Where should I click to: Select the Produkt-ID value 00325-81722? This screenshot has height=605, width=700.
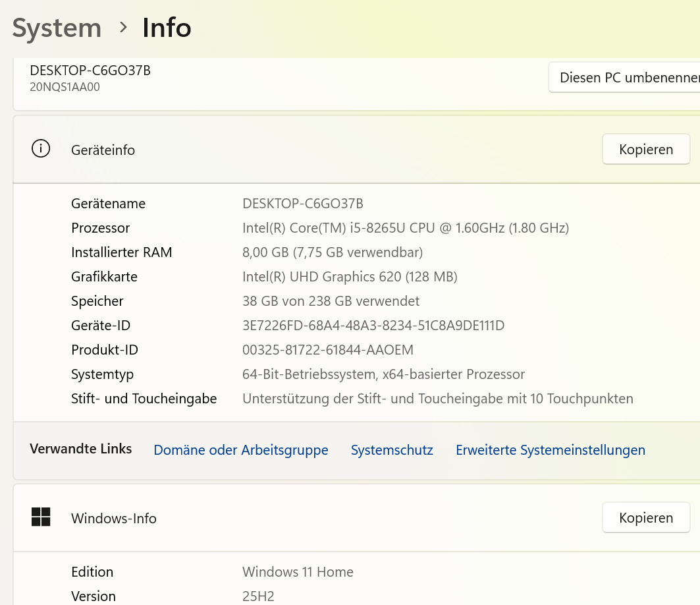click(328, 349)
